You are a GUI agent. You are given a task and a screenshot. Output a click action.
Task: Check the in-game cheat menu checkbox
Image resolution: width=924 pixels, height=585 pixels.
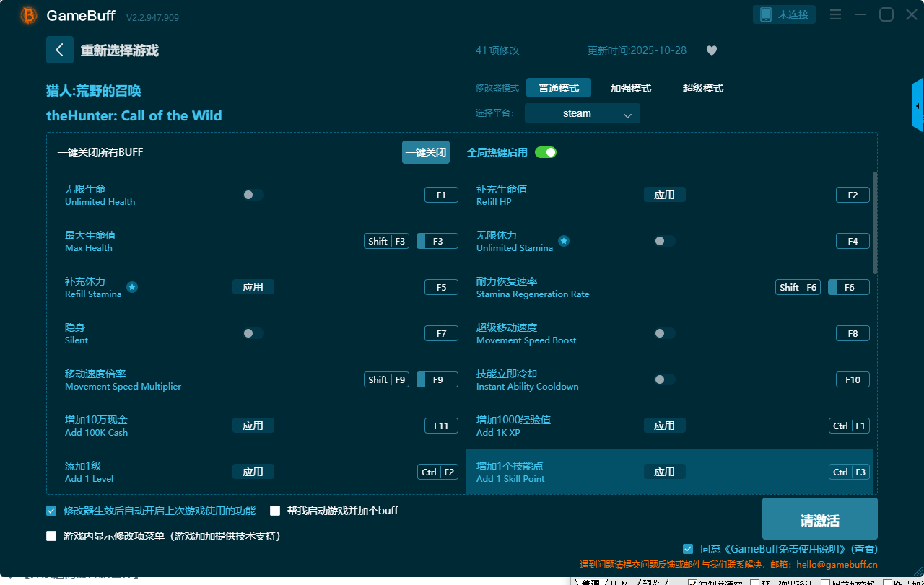tap(51, 536)
